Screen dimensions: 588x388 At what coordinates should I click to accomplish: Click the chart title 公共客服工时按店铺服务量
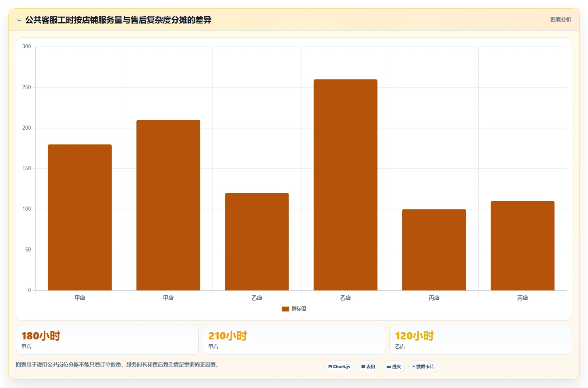coord(118,20)
